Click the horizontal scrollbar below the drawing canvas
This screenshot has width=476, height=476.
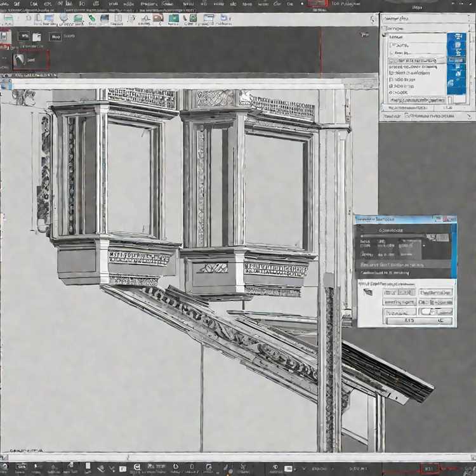point(237,457)
